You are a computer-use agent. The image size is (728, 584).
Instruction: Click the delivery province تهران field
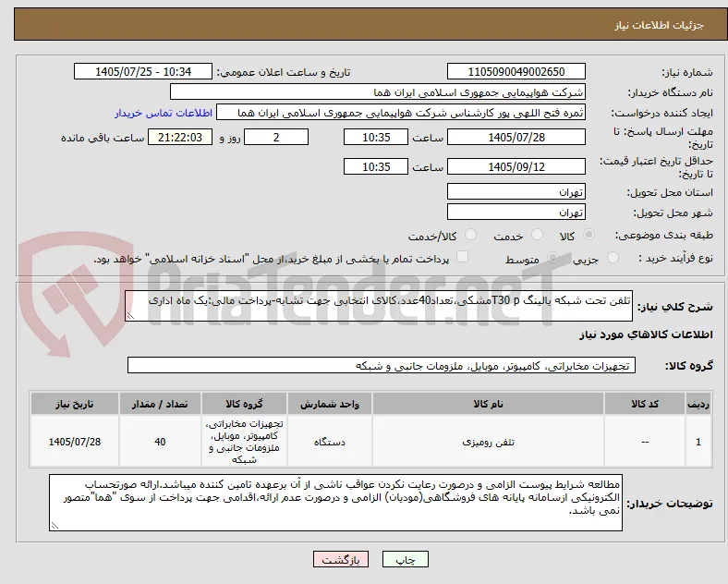pos(516,191)
